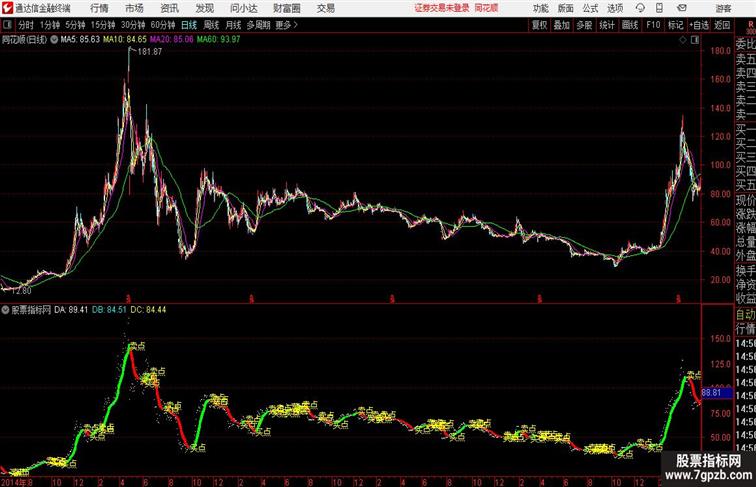The width and height of the screenshot is (756, 487).
Task: Open the 发现 menu
Action: tap(204, 8)
